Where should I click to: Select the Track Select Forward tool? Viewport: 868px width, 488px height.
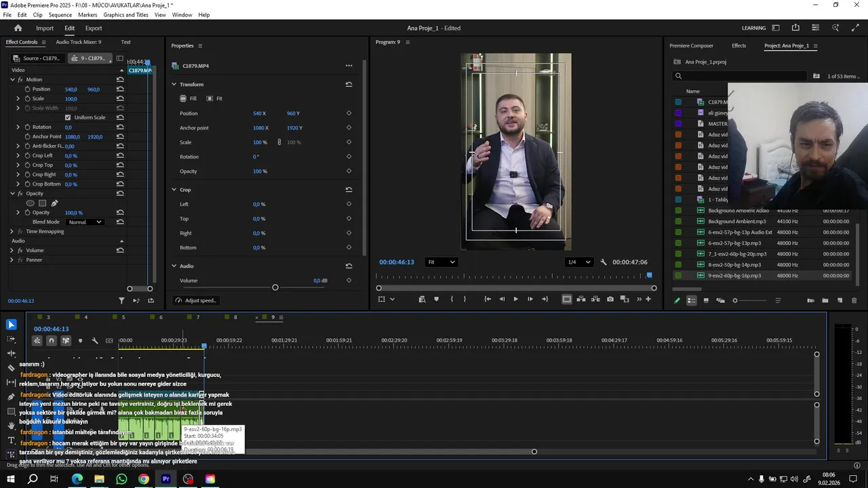(x=11, y=339)
